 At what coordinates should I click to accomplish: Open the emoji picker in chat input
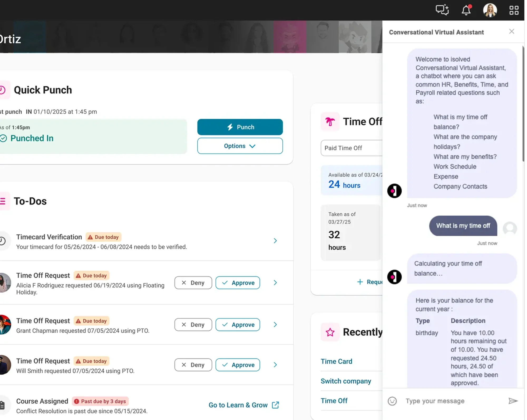click(x=392, y=401)
